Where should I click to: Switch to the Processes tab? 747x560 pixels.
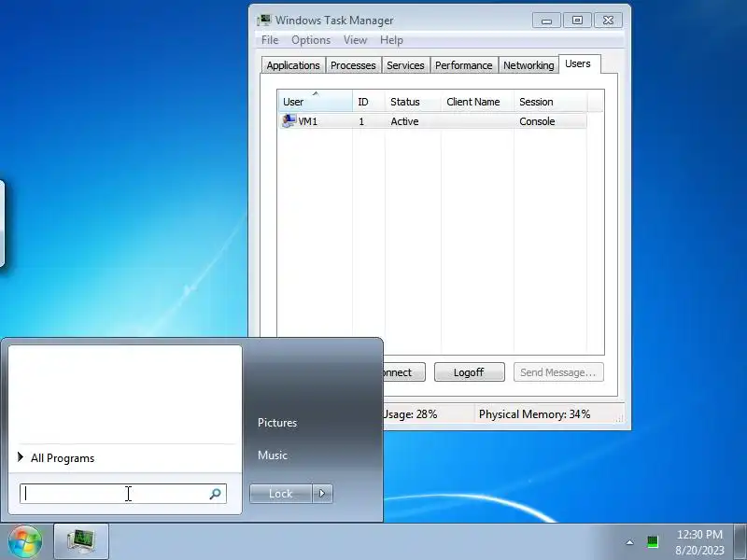(353, 65)
